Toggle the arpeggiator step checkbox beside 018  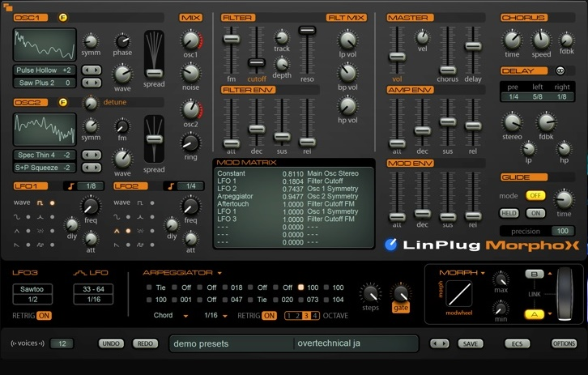(225, 288)
